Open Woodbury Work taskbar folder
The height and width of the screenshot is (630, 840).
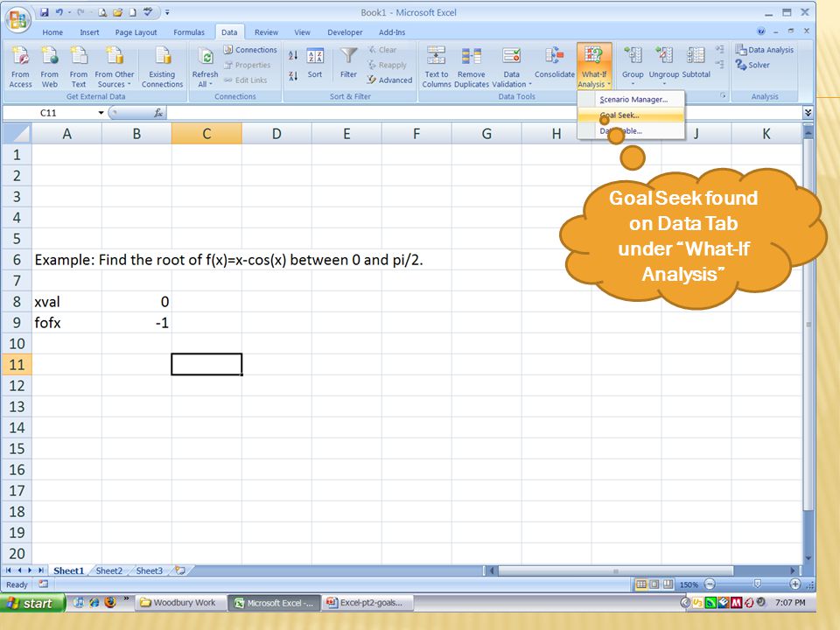(x=178, y=603)
